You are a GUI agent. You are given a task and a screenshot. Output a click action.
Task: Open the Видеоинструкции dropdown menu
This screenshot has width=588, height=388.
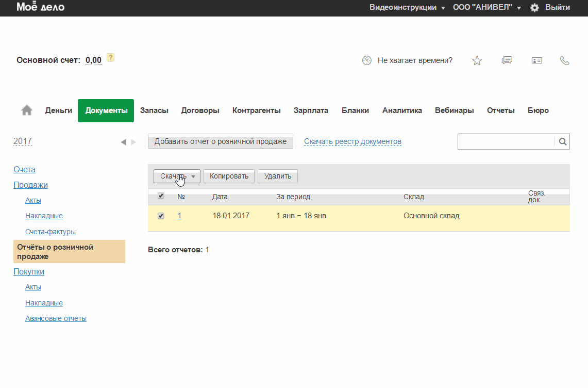point(407,8)
